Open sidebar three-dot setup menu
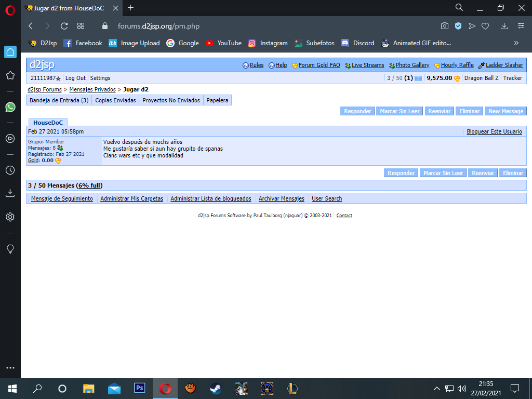This screenshot has width=532, height=399. point(10,368)
